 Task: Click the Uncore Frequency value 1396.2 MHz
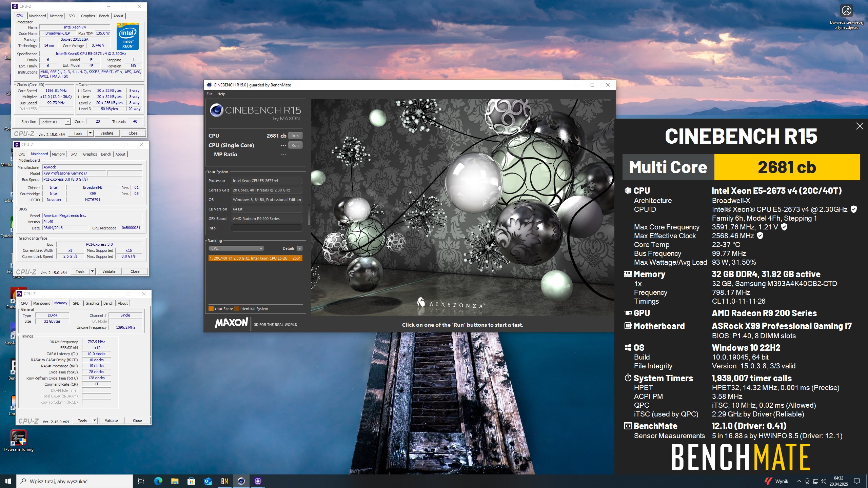click(x=125, y=327)
